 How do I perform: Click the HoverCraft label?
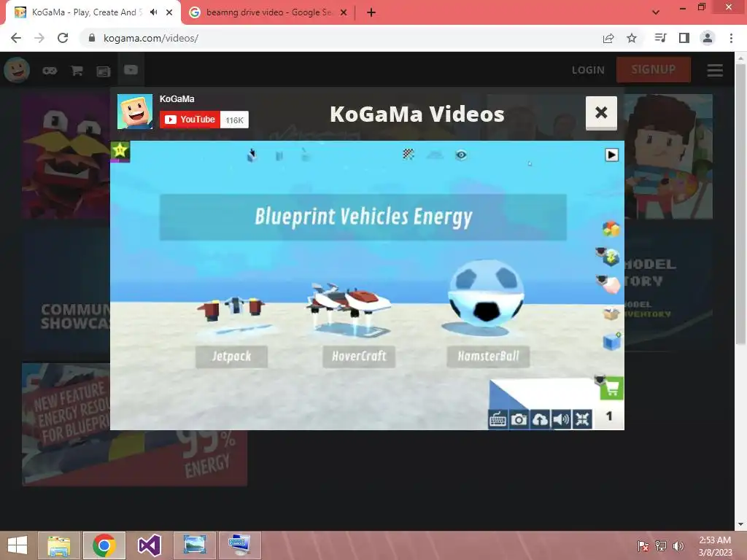[359, 356]
